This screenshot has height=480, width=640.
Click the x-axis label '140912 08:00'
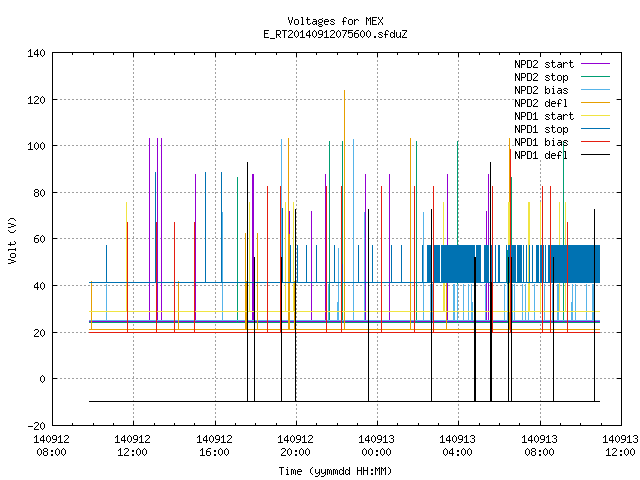[x=51, y=446]
